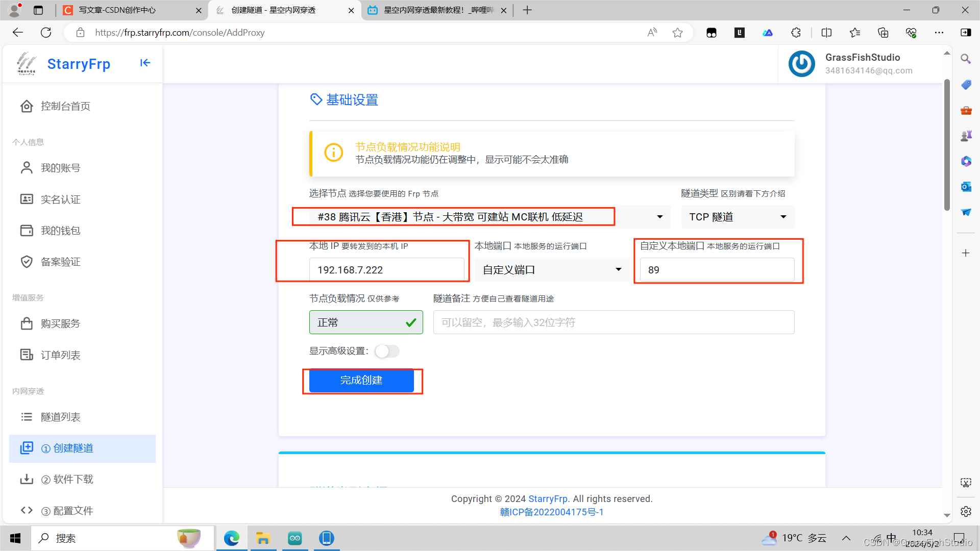Open 软件下载 download icon in the sidebar

(27, 479)
